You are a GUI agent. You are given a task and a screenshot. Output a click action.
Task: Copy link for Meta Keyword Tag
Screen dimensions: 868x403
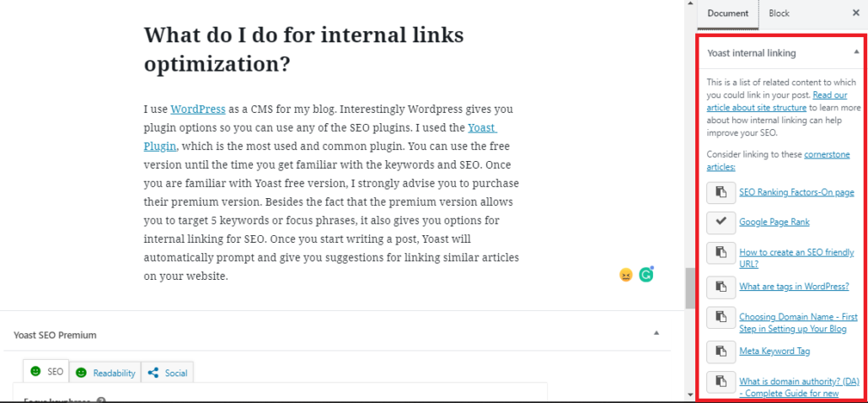[721, 351]
